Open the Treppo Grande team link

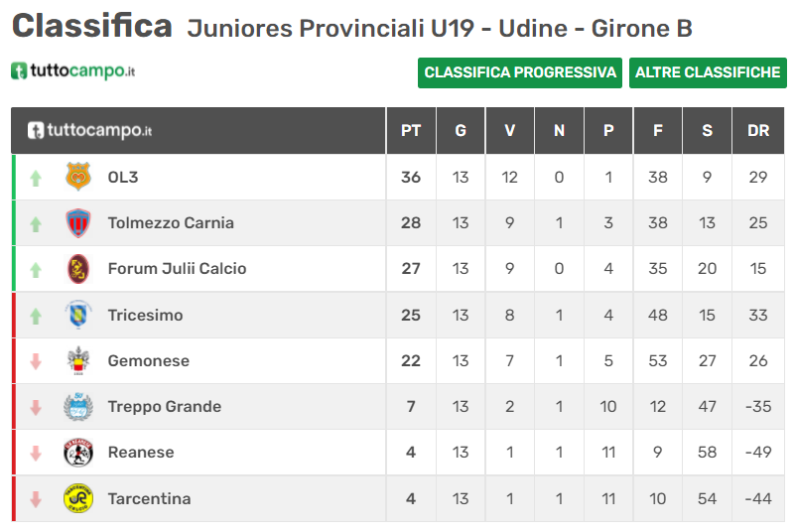click(164, 407)
